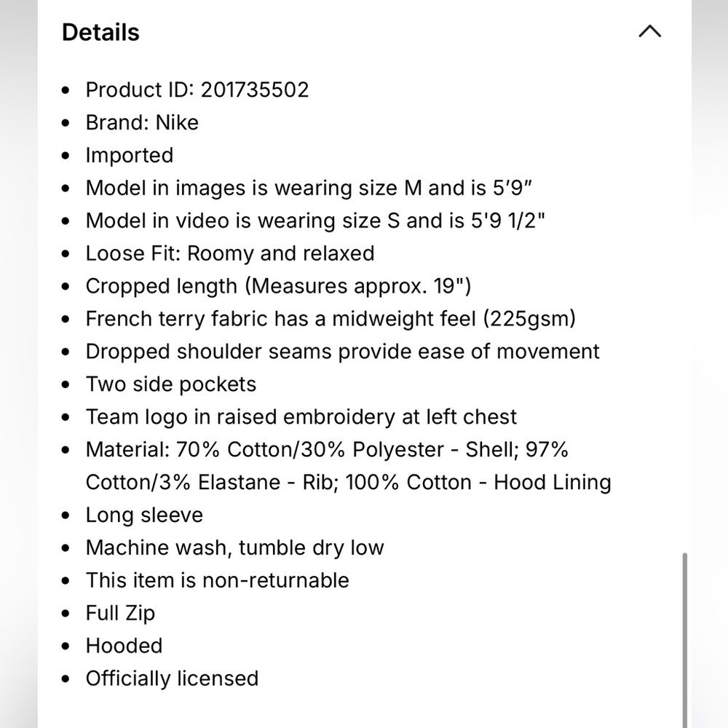Screen dimensions: 728x728
Task: Click the Product ID: 201735502 line
Action: point(197,90)
